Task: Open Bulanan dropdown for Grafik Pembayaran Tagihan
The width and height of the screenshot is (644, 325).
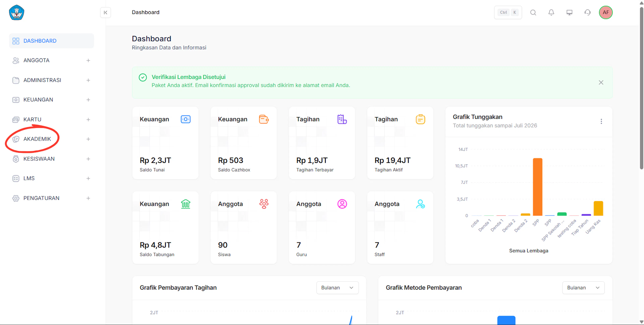Action: click(337, 288)
